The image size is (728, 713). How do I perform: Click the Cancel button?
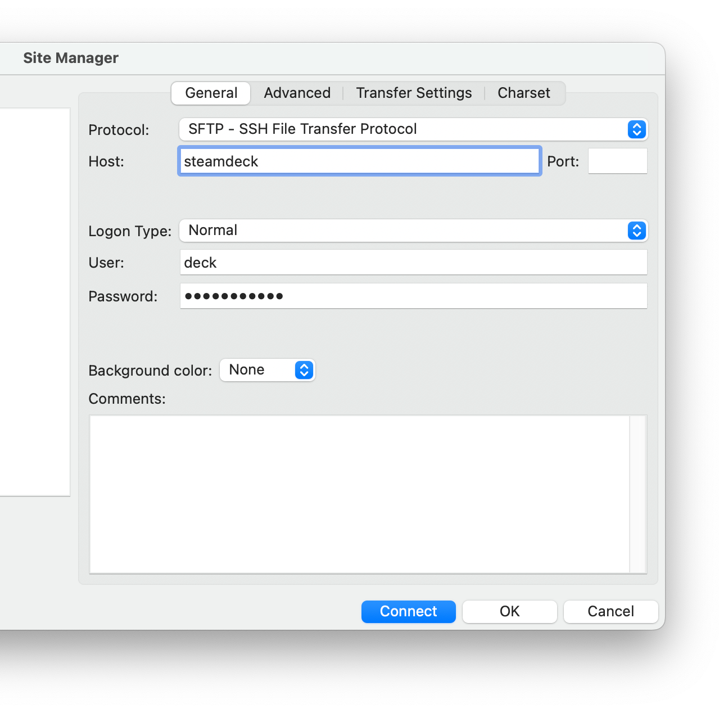pyautogui.click(x=611, y=611)
